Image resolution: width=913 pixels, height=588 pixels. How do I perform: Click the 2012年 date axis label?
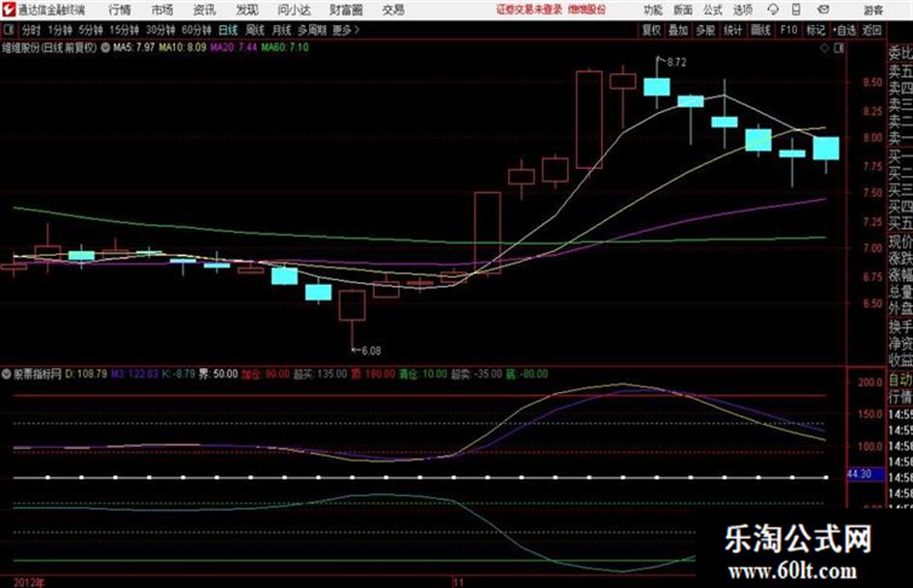pyautogui.click(x=29, y=582)
